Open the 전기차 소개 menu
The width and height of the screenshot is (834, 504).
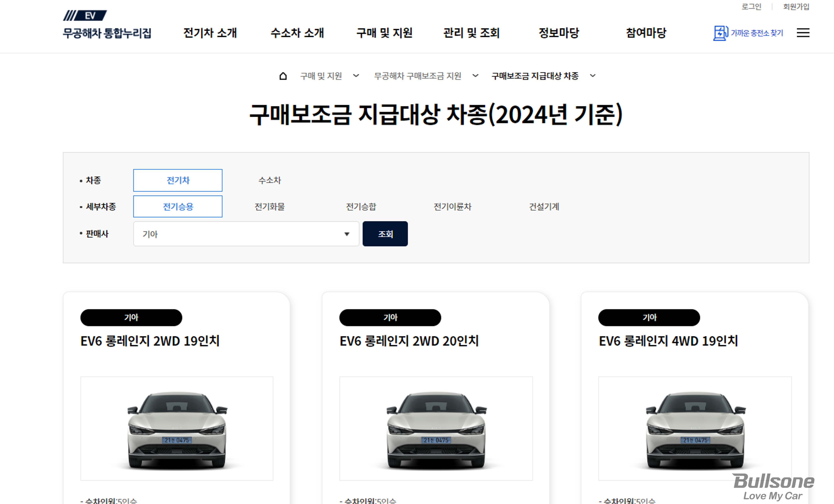click(210, 33)
